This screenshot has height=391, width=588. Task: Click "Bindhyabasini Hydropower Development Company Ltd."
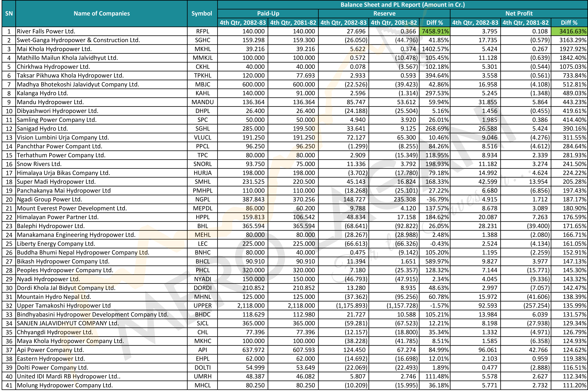tap(93, 315)
